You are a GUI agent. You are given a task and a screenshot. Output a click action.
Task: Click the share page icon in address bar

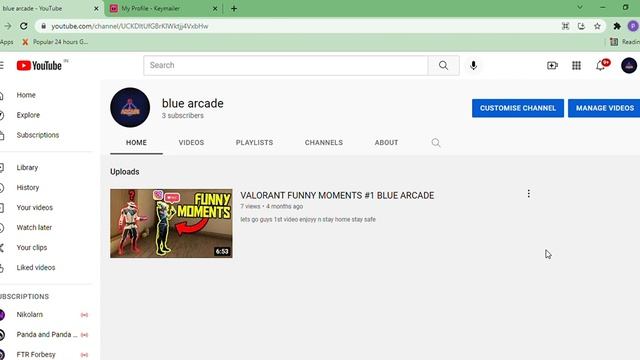[x=581, y=26]
